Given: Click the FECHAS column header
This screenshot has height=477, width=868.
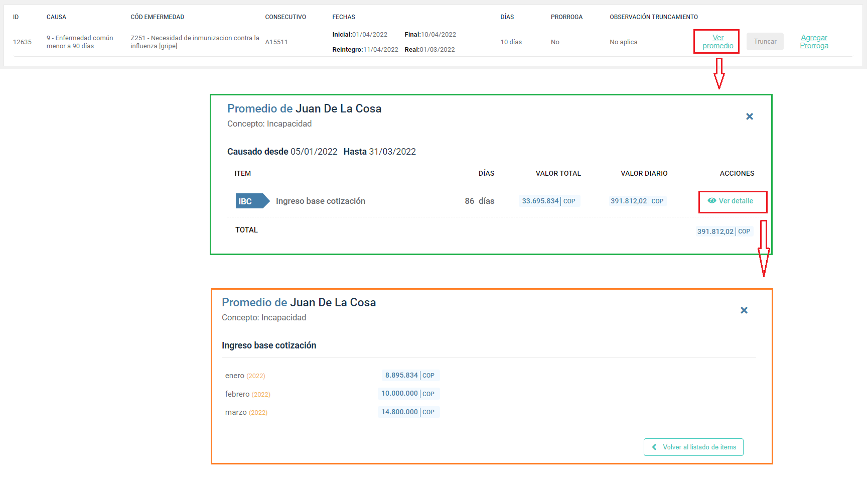Looking at the screenshot, I should [x=344, y=17].
